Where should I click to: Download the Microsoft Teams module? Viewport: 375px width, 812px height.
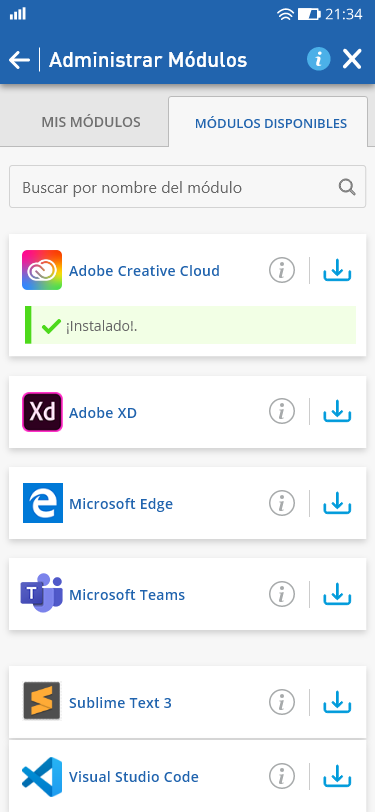coord(337,594)
